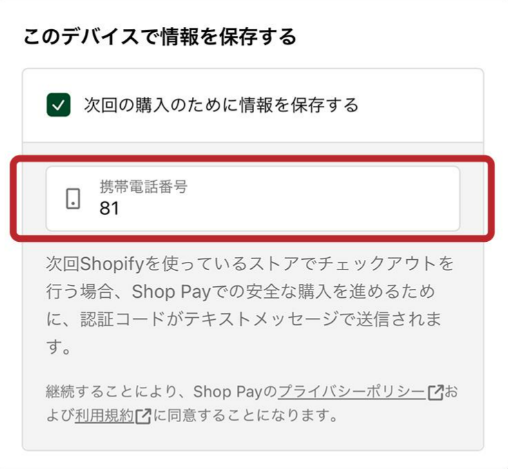The height and width of the screenshot is (469, 508).
Task: Place cursor after the 81 country code
Action: coord(121,208)
